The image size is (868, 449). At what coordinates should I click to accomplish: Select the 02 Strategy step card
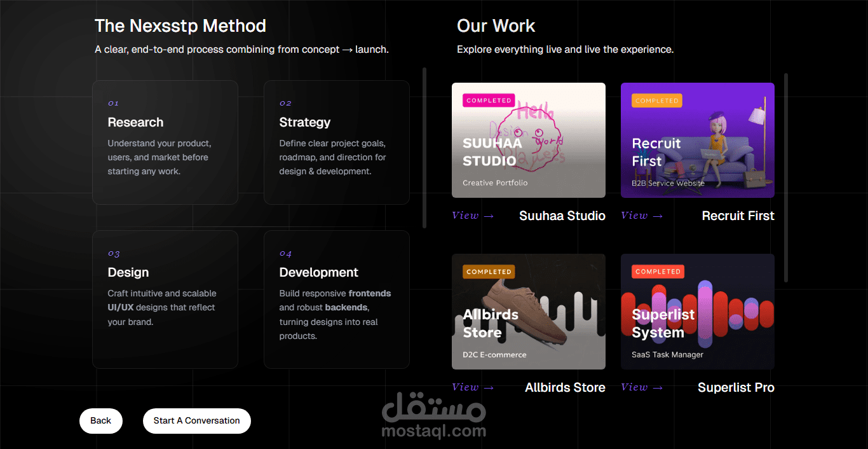(x=337, y=142)
